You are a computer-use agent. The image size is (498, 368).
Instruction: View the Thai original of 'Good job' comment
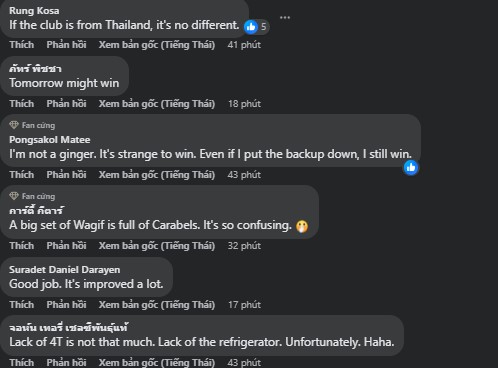pyautogui.click(x=157, y=305)
